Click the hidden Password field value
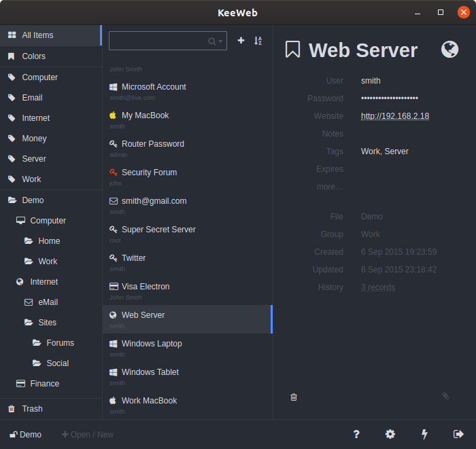This screenshot has height=449, width=476. click(390, 98)
